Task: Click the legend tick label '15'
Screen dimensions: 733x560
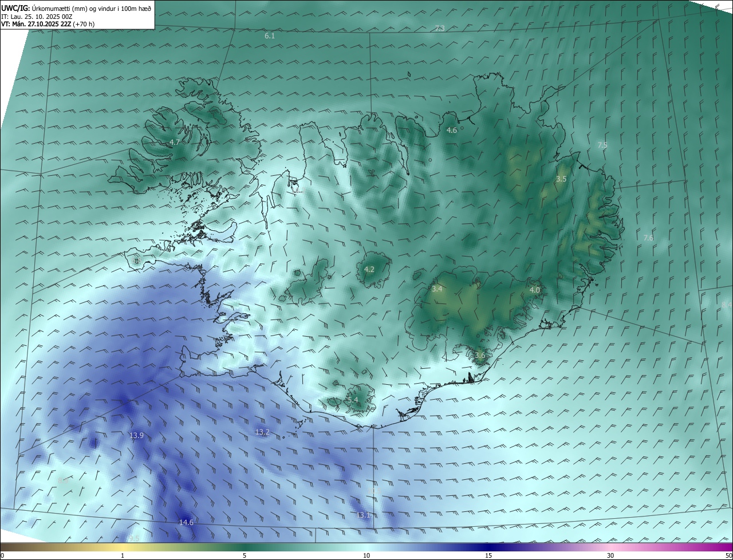Action: click(x=488, y=555)
